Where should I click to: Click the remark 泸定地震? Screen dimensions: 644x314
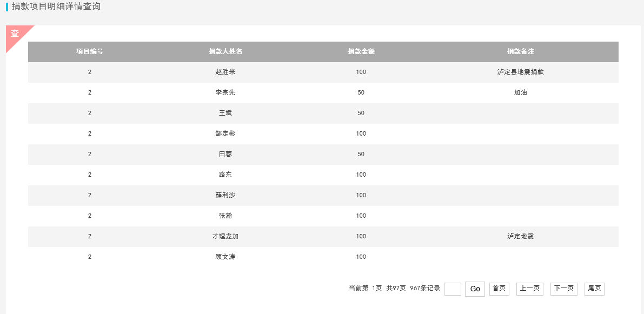click(520, 236)
